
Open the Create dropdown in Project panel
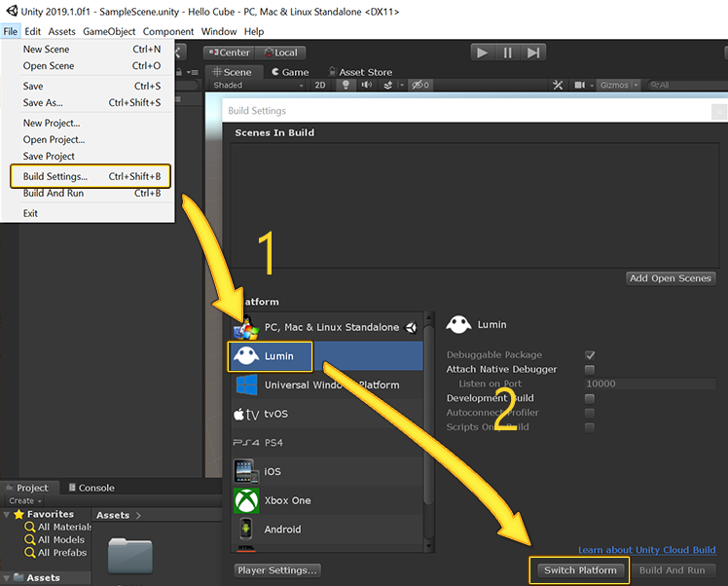[25, 501]
